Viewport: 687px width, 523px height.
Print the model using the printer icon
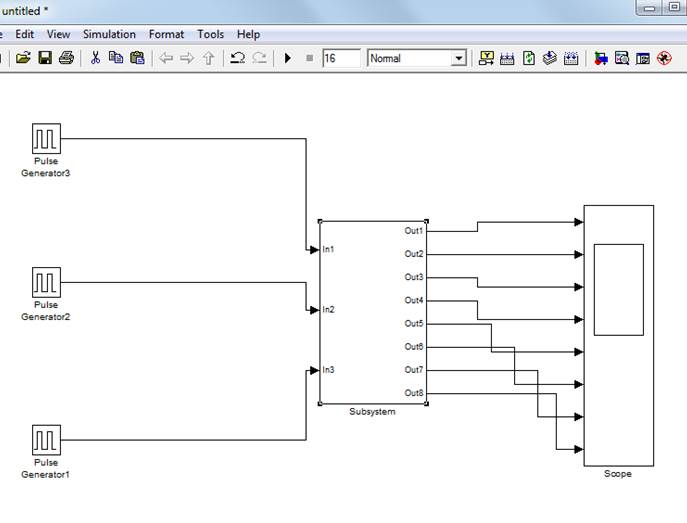66,58
